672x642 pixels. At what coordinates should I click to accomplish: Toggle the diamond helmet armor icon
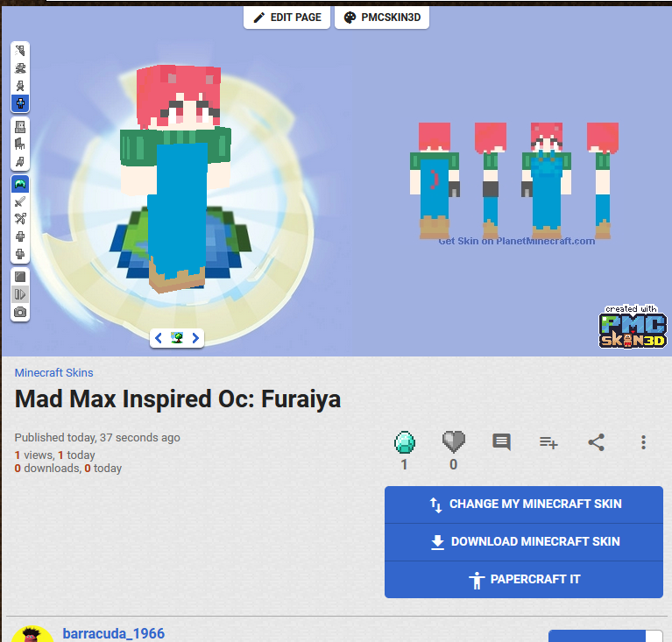pyautogui.click(x=20, y=184)
